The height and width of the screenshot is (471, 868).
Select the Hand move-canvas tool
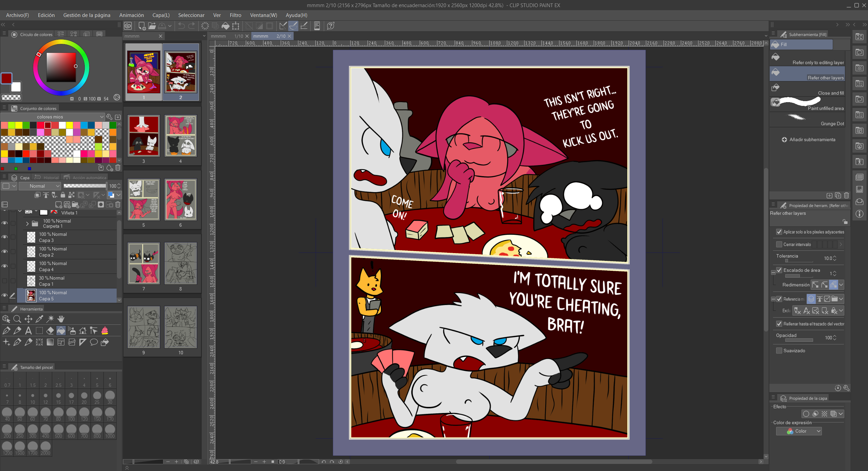pyautogui.click(x=61, y=319)
